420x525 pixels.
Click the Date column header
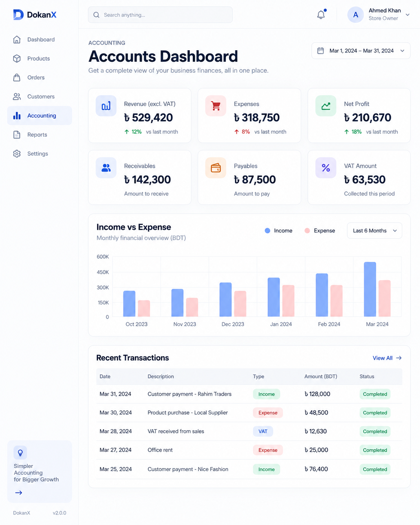click(105, 376)
